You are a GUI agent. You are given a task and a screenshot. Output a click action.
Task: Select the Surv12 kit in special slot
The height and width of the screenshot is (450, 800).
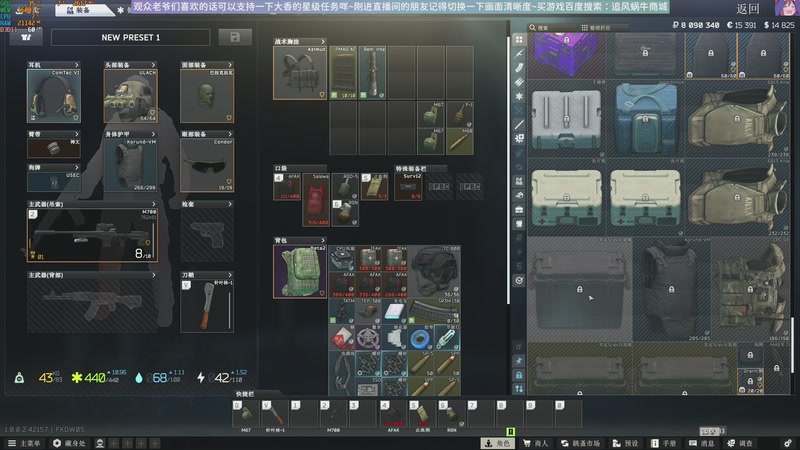(408, 187)
